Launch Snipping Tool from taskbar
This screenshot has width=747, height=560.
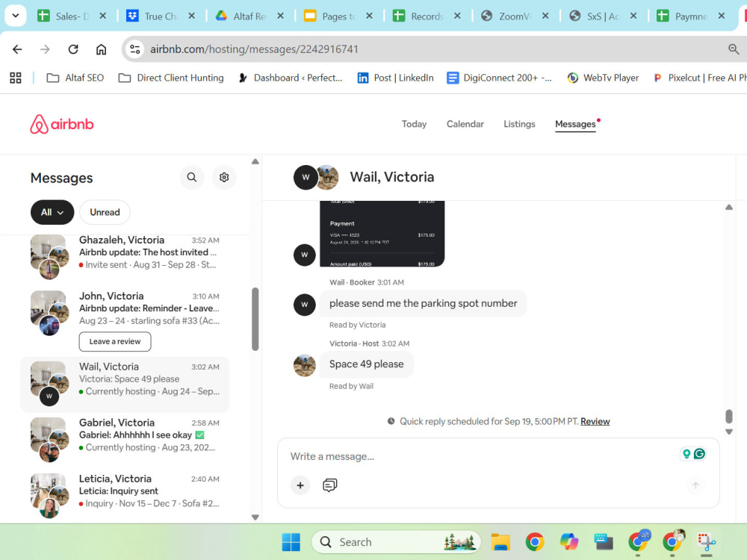pyautogui.click(x=707, y=542)
